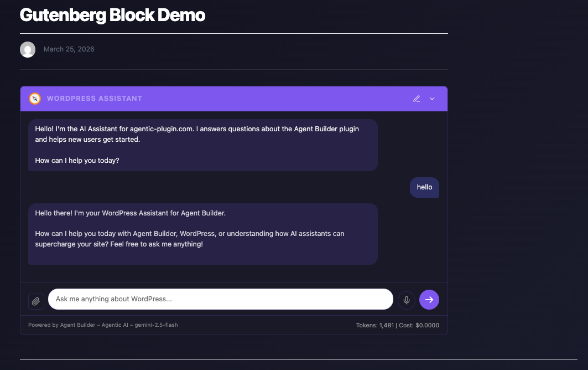Select the user's "hello" message bubble
The image size is (588, 370).
click(424, 187)
